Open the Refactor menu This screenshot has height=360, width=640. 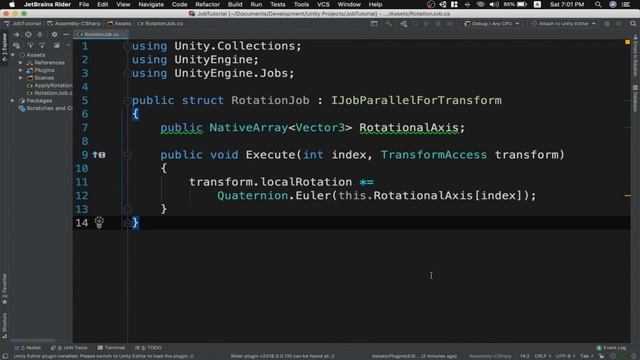[x=207, y=4]
